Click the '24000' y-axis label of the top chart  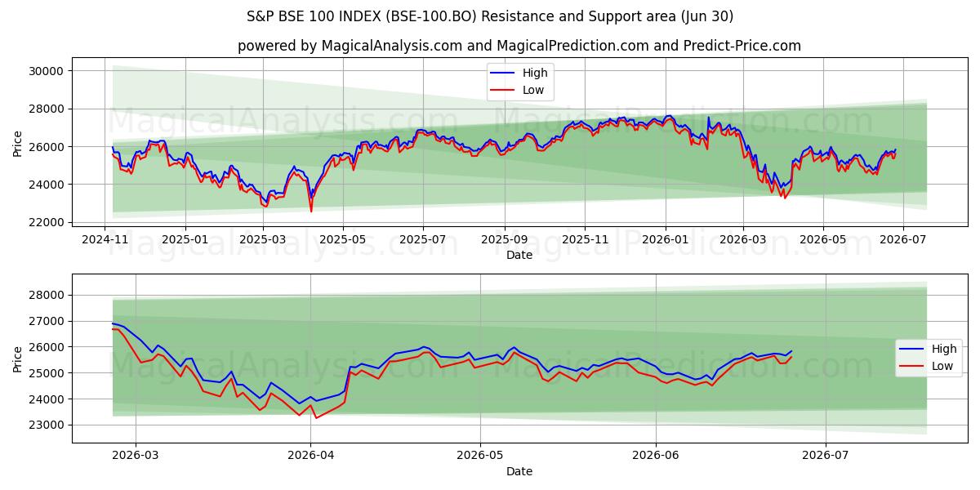pos(47,185)
